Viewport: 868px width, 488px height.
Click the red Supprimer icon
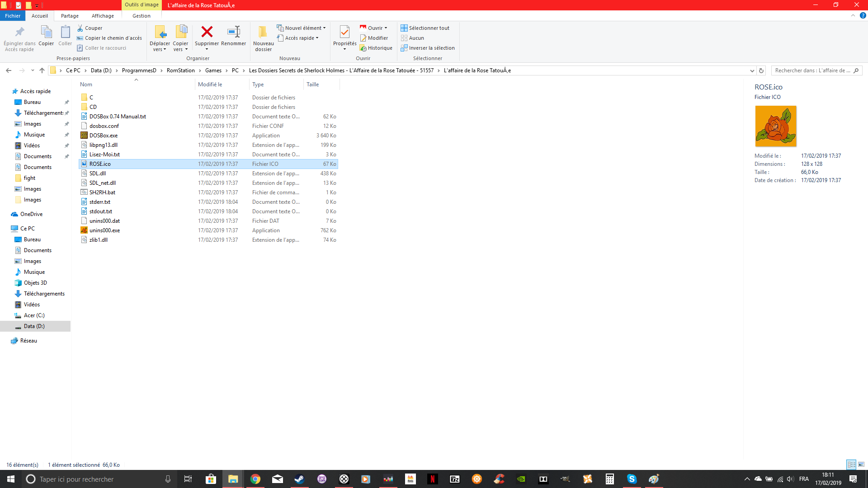pos(207,32)
